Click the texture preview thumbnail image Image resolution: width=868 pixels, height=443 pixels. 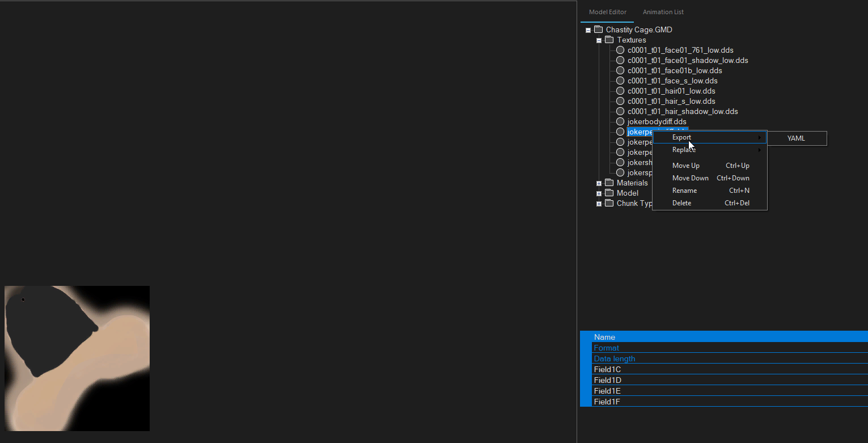point(77,358)
